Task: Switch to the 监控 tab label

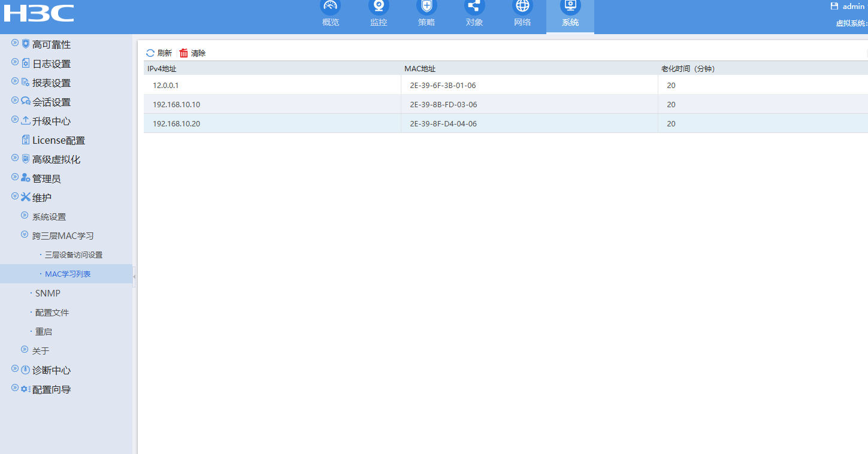Action: pos(379,23)
